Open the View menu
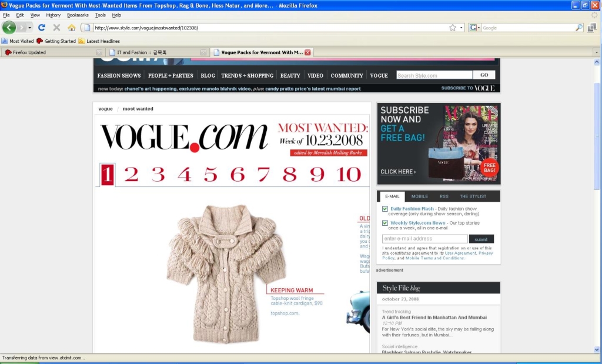Screen dimensions: 602x364 point(35,15)
